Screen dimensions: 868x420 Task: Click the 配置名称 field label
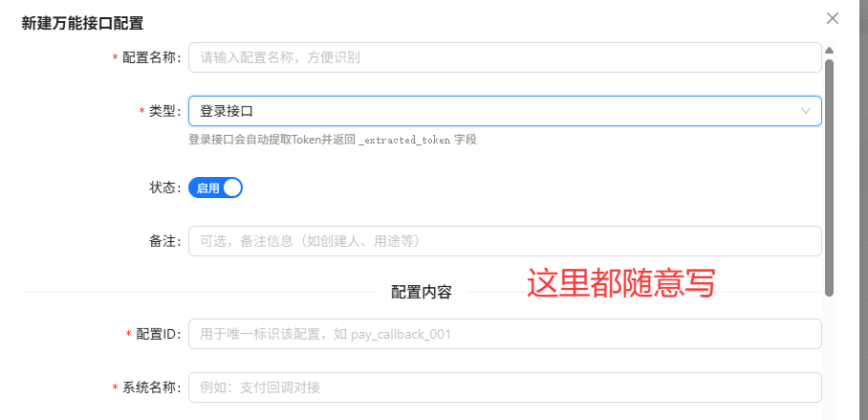coord(151,57)
